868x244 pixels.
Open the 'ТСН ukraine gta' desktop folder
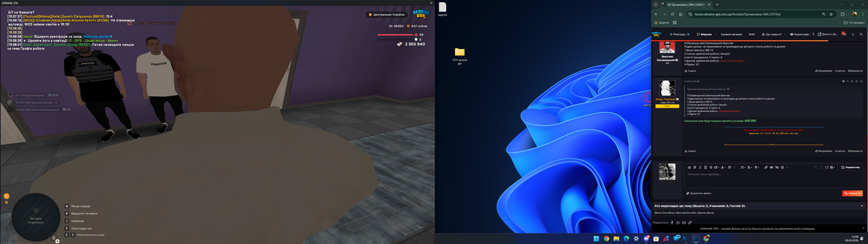[460, 56]
